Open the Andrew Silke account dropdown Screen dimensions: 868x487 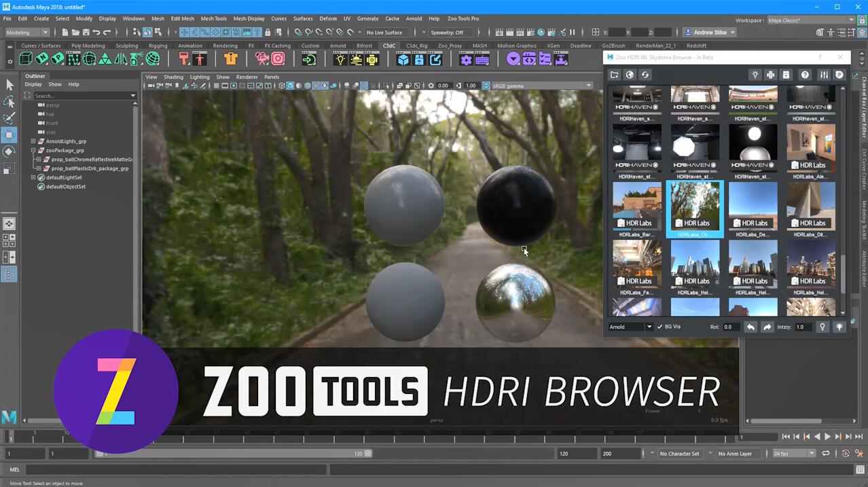(x=710, y=32)
